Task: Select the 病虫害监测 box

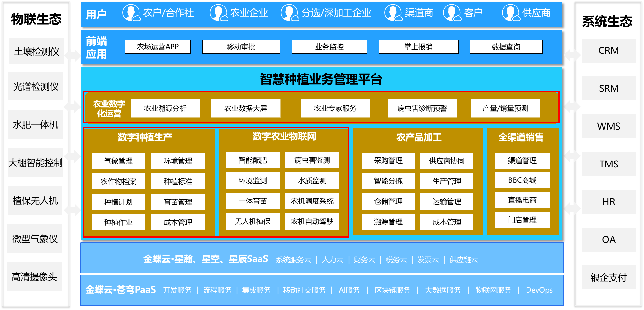Action: click(x=312, y=160)
